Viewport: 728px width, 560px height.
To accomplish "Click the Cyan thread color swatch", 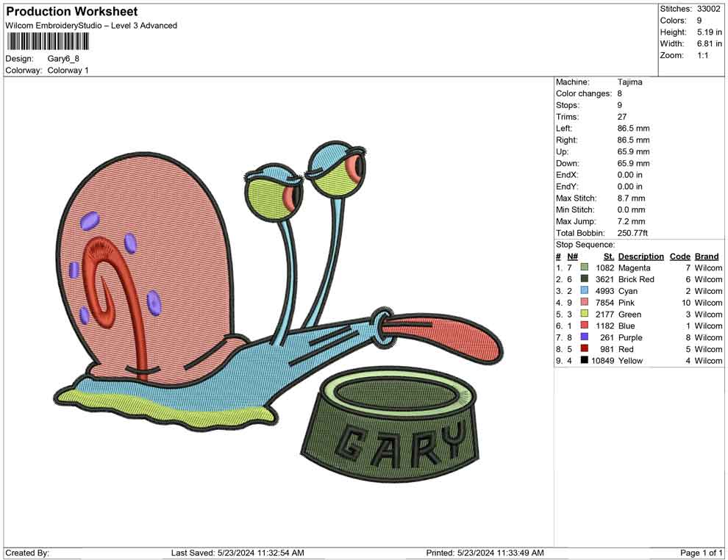I will pos(585,290).
